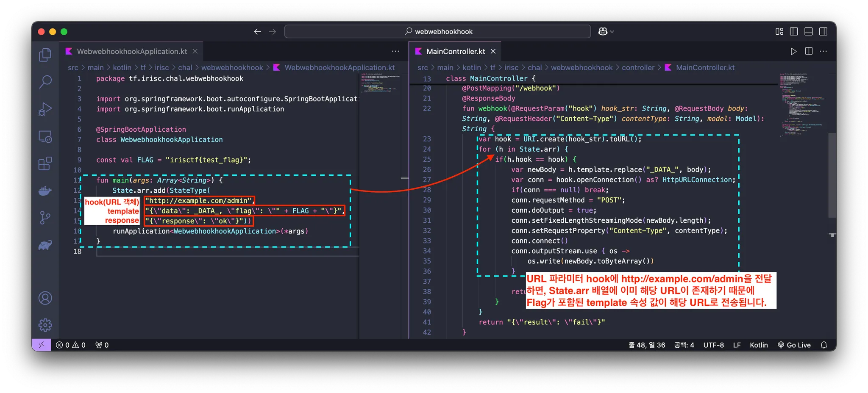Screen dimensions: 868x393
Task: Open the Docker view in sidebar
Action: point(45,191)
